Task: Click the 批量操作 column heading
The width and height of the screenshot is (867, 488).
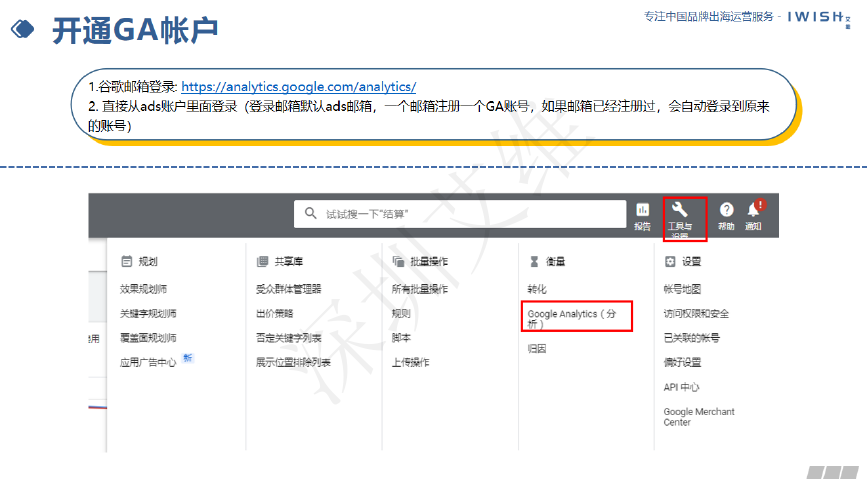Action: (x=429, y=261)
